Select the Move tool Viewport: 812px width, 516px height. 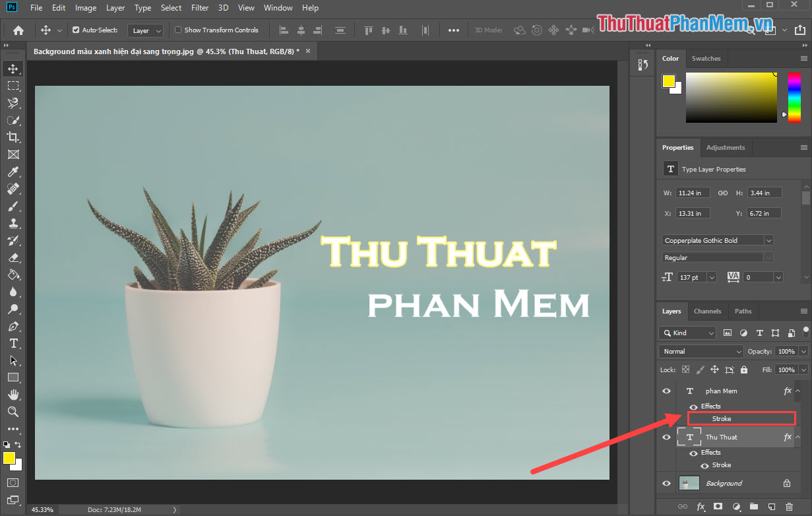coord(13,68)
